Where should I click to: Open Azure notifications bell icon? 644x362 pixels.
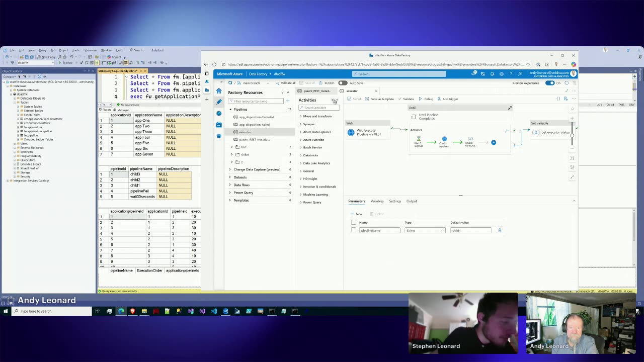pyautogui.click(x=492, y=74)
